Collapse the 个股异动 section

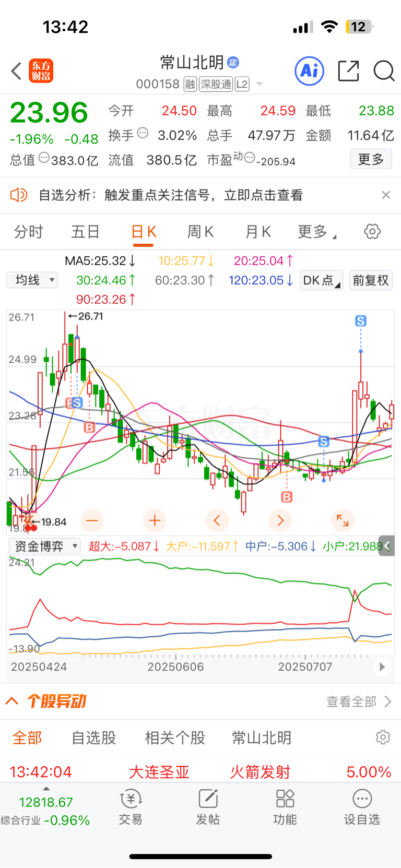[12, 701]
